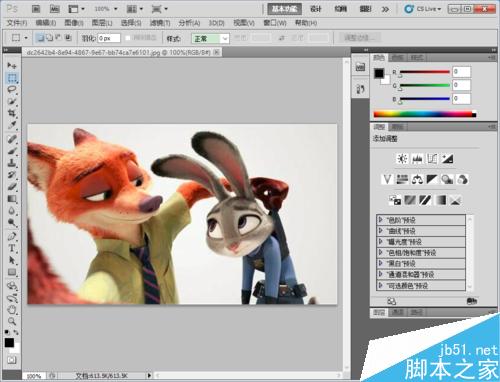Screen dimensions: 500x382
Task: Expand the "色阶" presets entry
Action: click(x=421, y=220)
